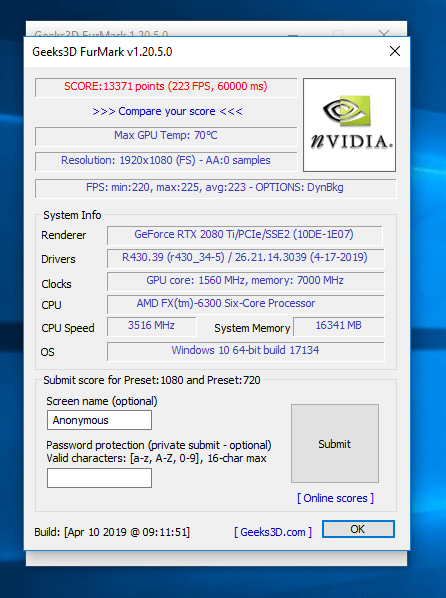The height and width of the screenshot is (598, 446).
Task: Select the AMD FX-6300 CPU field
Action: coord(245,304)
